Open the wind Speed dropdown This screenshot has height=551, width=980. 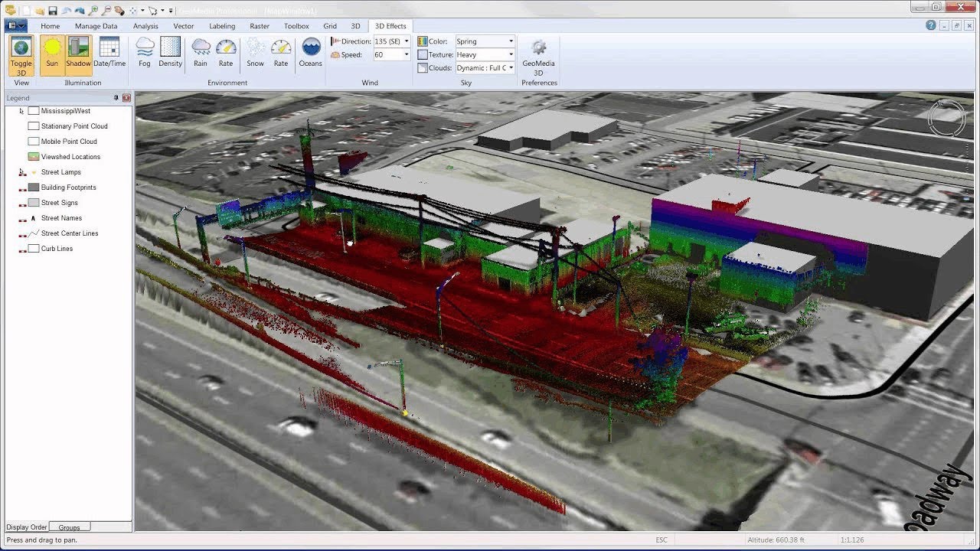[407, 55]
